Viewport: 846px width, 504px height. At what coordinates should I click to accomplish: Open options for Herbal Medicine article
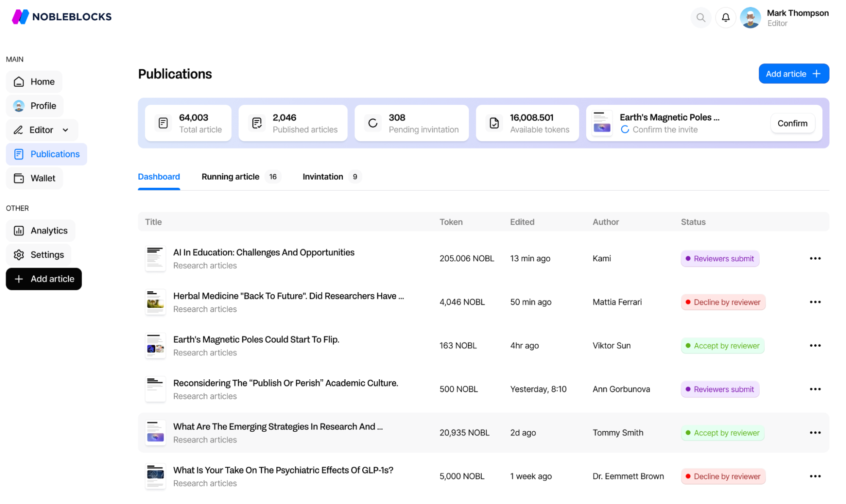pyautogui.click(x=816, y=302)
